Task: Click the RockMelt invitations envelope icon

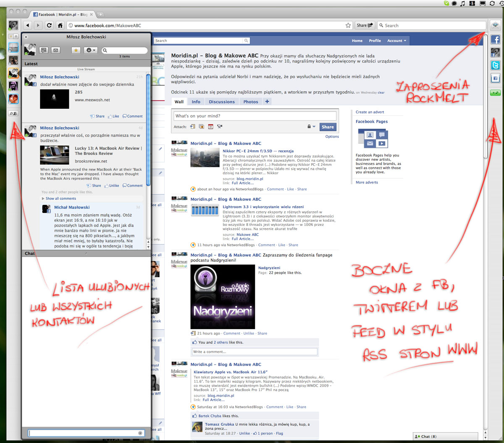Action: pyautogui.click(x=496, y=26)
